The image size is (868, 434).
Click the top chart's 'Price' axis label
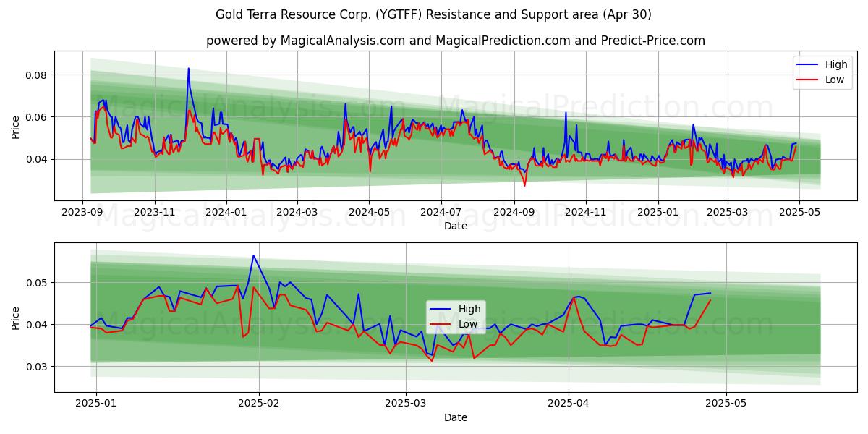pyautogui.click(x=16, y=126)
